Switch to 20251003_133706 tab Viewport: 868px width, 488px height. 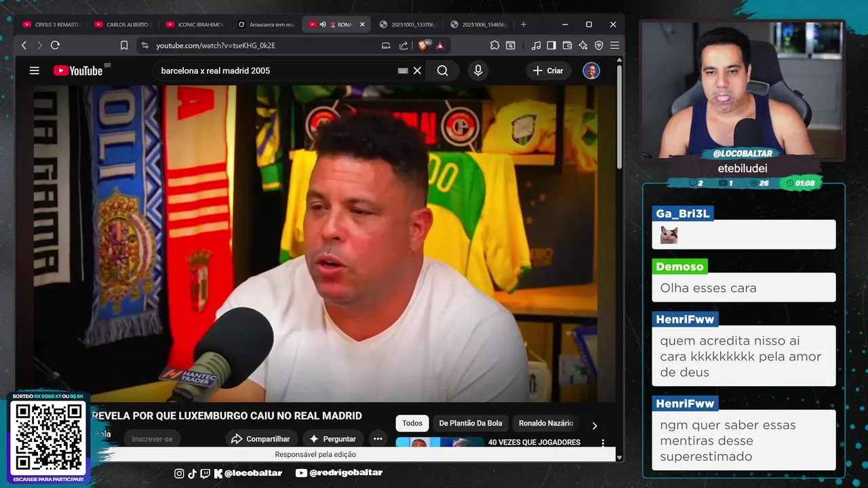click(x=408, y=24)
